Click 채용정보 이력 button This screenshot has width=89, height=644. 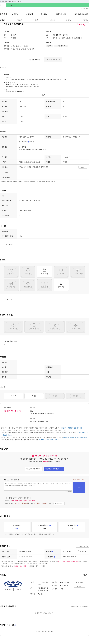coord(80,586)
